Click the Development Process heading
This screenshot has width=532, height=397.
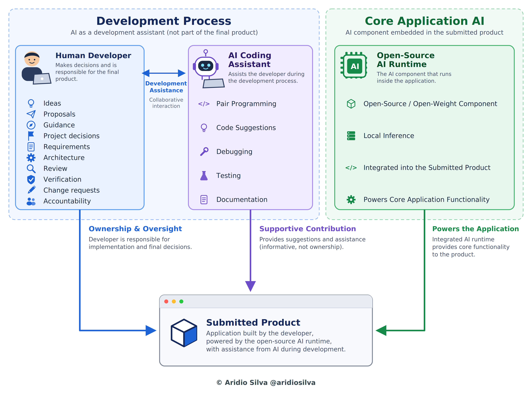(x=164, y=21)
